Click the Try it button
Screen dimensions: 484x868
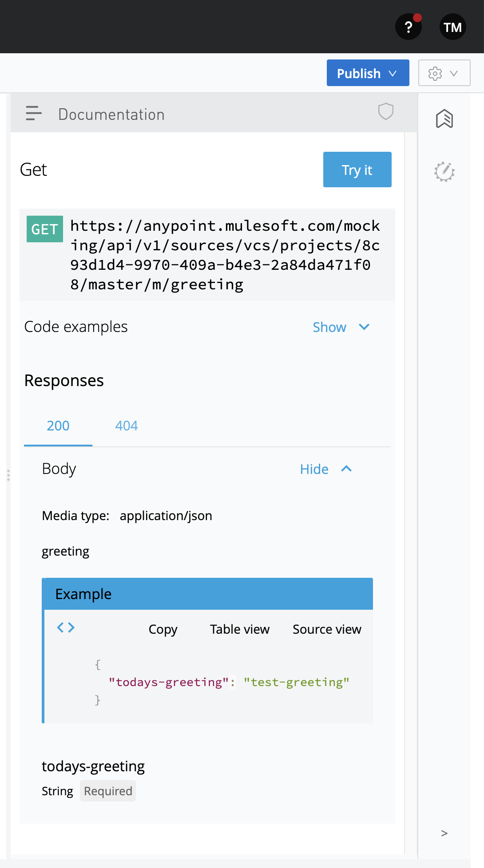click(357, 170)
